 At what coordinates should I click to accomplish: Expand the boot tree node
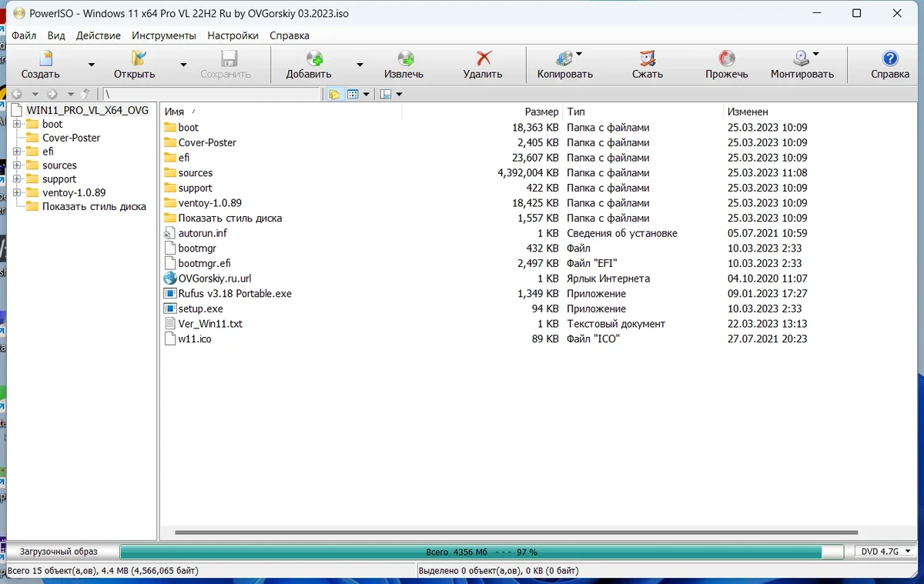click(x=16, y=124)
